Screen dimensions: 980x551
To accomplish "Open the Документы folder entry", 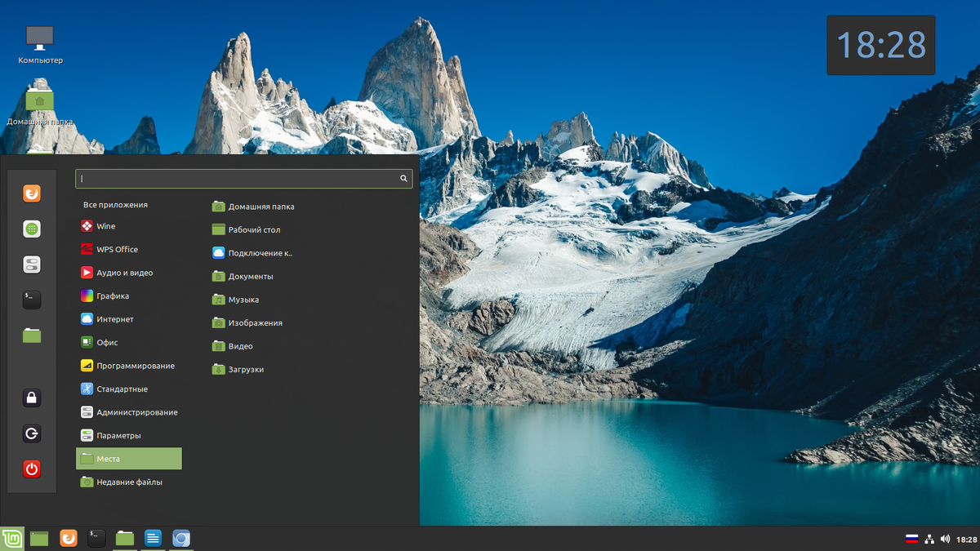I will (x=243, y=277).
